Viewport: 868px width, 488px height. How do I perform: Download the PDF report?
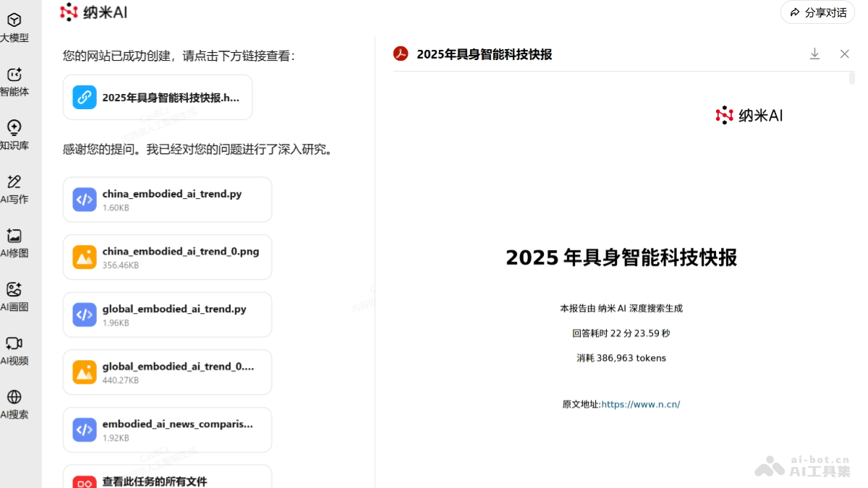point(814,53)
